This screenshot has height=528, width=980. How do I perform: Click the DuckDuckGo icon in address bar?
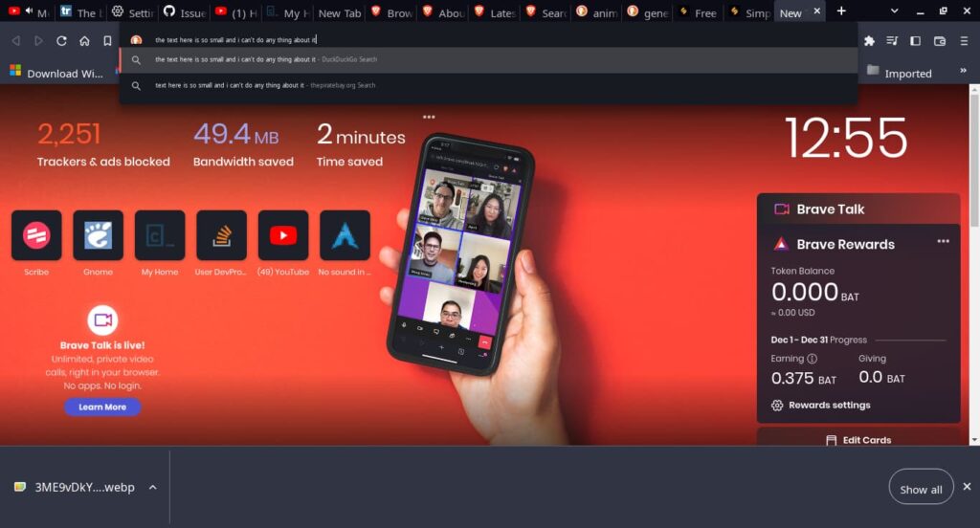[136, 39]
